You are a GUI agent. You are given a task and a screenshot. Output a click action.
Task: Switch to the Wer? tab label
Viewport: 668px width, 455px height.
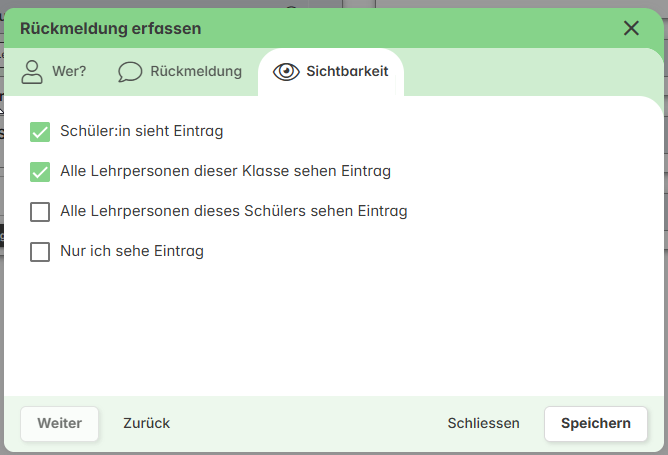[69, 71]
